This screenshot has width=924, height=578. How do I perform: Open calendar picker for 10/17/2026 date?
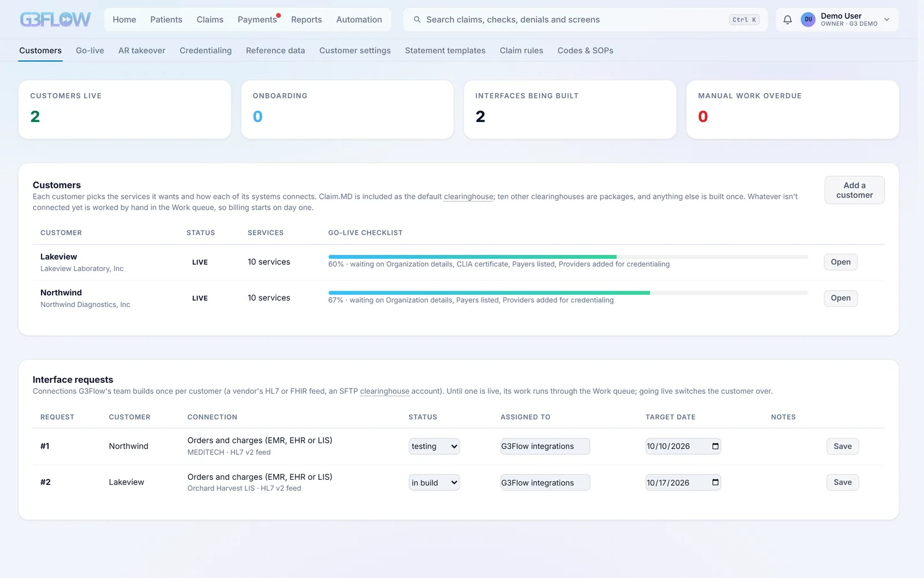coord(715,483)
